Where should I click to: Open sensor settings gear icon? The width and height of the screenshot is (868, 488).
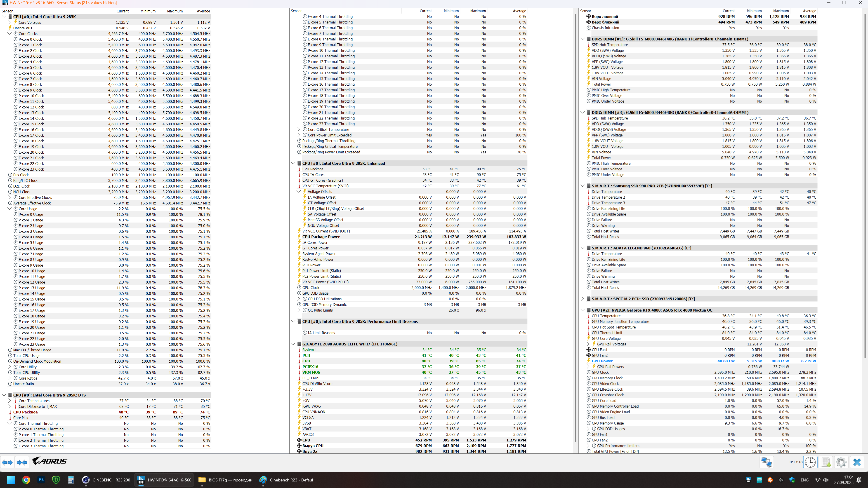click(x=841, y=462)
